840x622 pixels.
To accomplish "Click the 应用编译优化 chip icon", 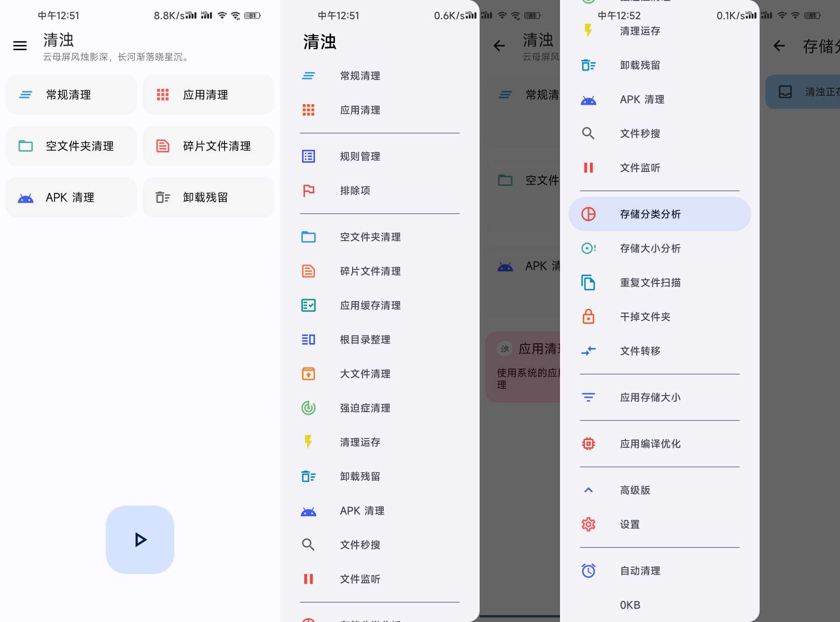I will pos(589,444).
